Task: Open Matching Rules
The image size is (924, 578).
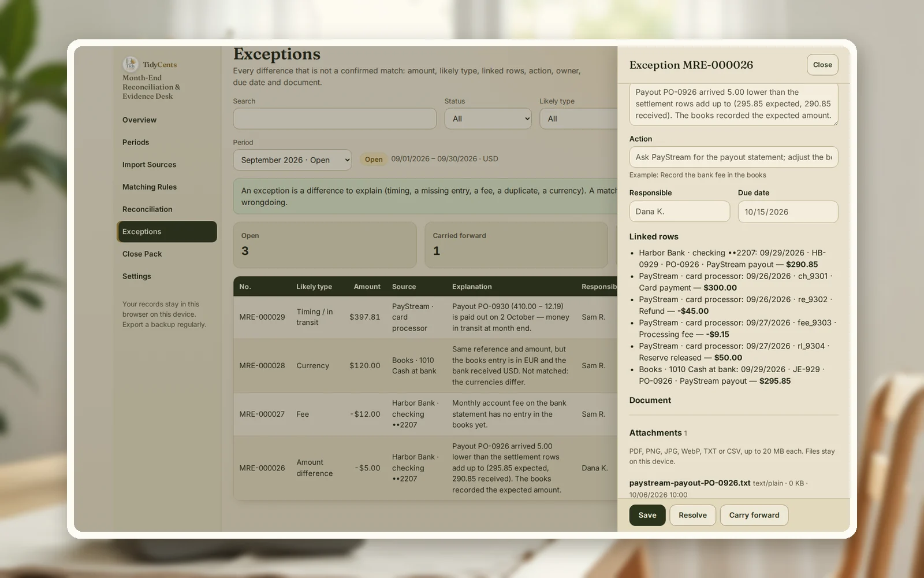Action: [167, 187]
